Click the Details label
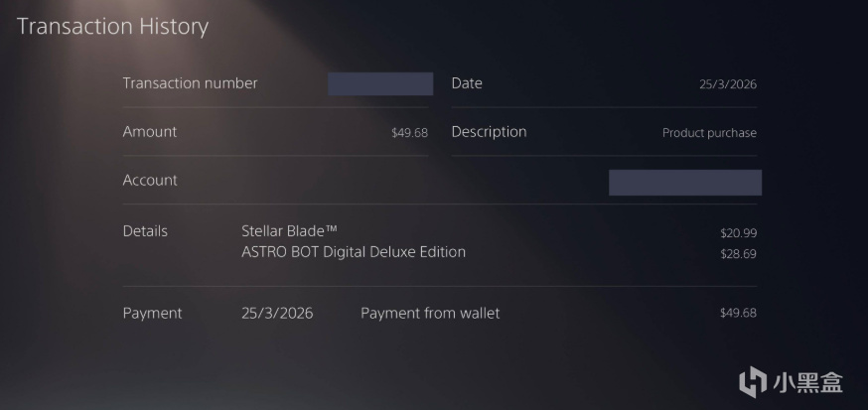 (x=145, y=231)
